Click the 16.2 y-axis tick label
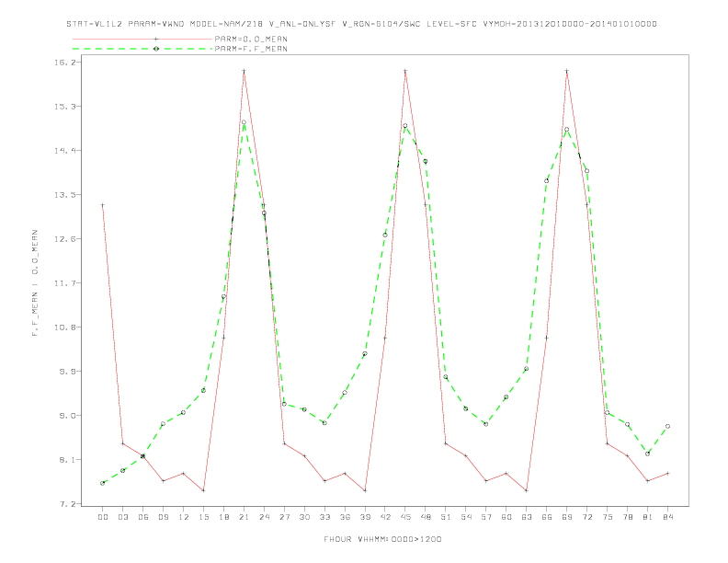The height and width of the screenshot is (563, 728). click(64, 62)
